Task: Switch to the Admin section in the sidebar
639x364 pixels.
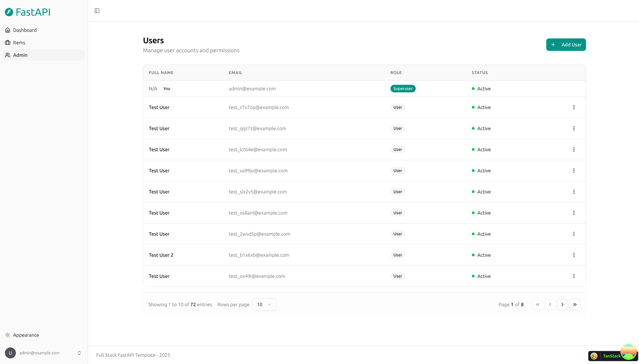Action: [x=20, y=55]
